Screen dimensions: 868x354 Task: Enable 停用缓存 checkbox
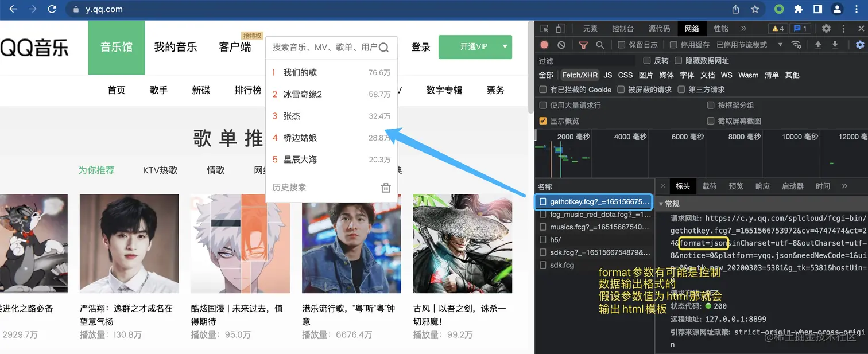[674, 45]
